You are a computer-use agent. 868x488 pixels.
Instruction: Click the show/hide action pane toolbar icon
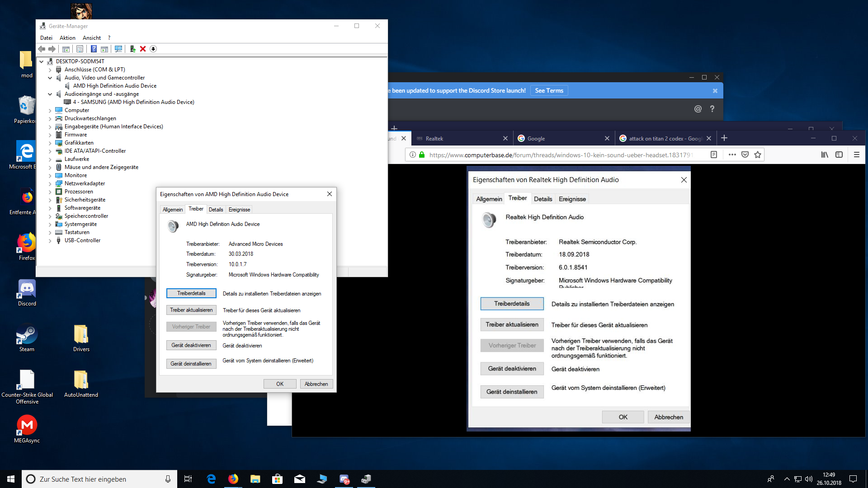click(x=104, y=49)
